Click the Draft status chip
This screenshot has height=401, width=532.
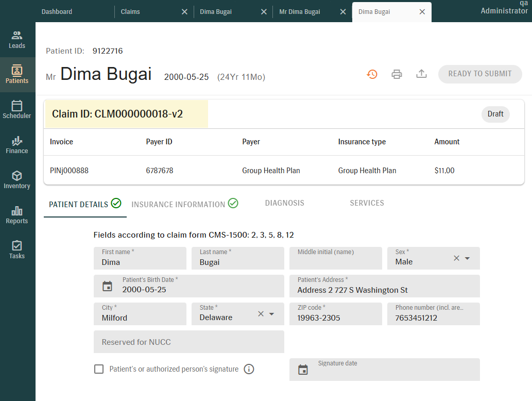click(495, 114)
